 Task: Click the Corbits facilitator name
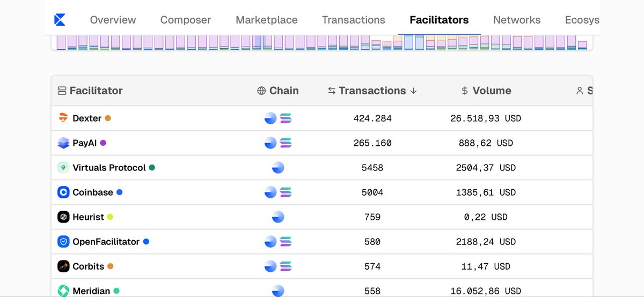(x=89, y=266)
